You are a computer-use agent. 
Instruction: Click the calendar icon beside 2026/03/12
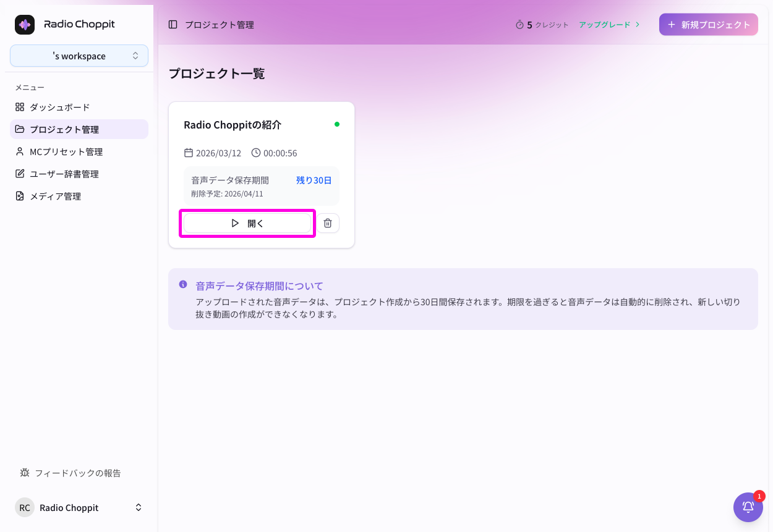pyautogui.click(x=189, y=153)
